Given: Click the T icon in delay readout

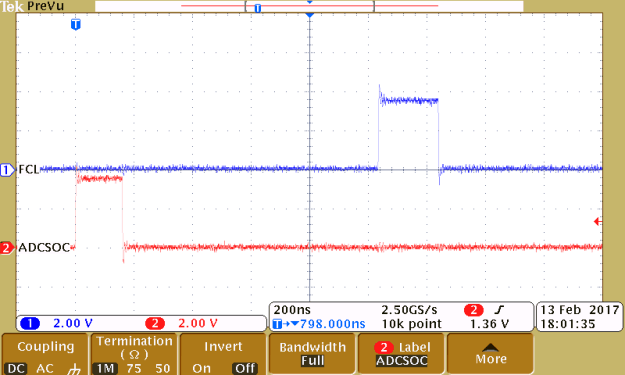Looking at the screenshot, I should point(277,324).
